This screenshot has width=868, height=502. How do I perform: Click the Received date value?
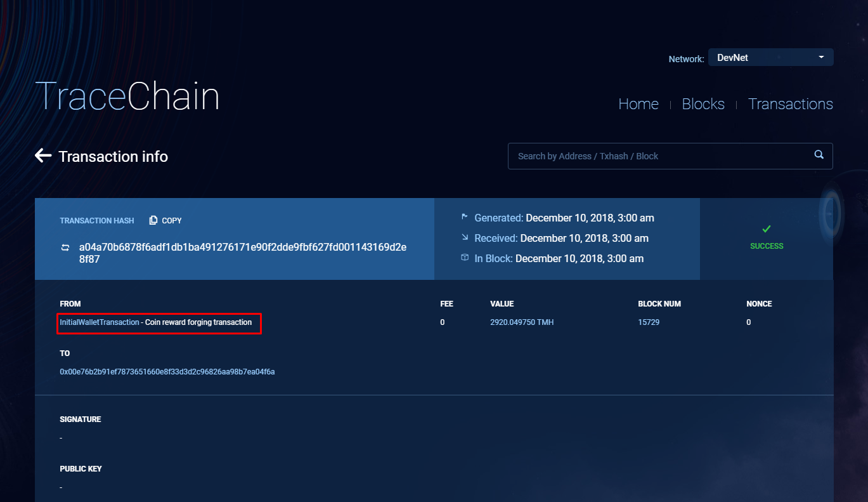(x=585, y=238)
